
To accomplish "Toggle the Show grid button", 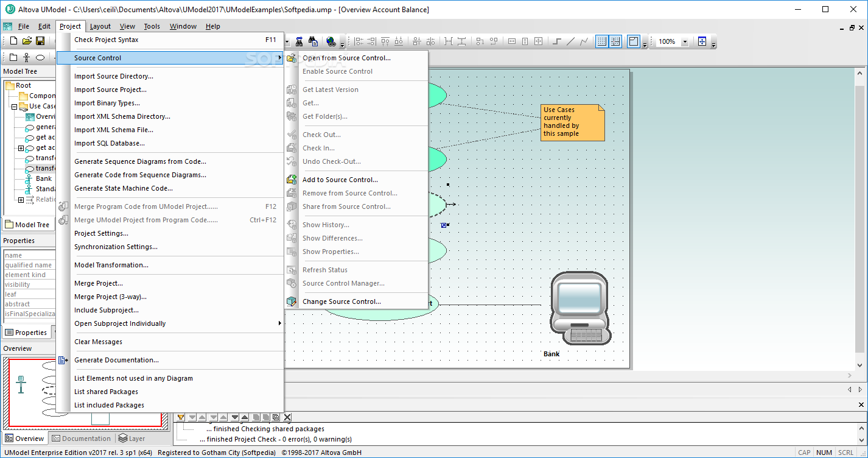I will (x=601, y=41).
